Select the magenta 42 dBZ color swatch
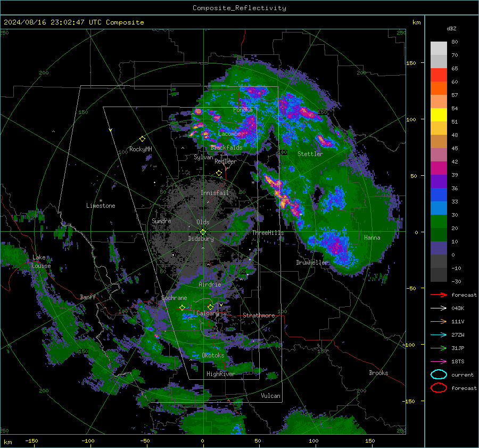 (439, 168)
